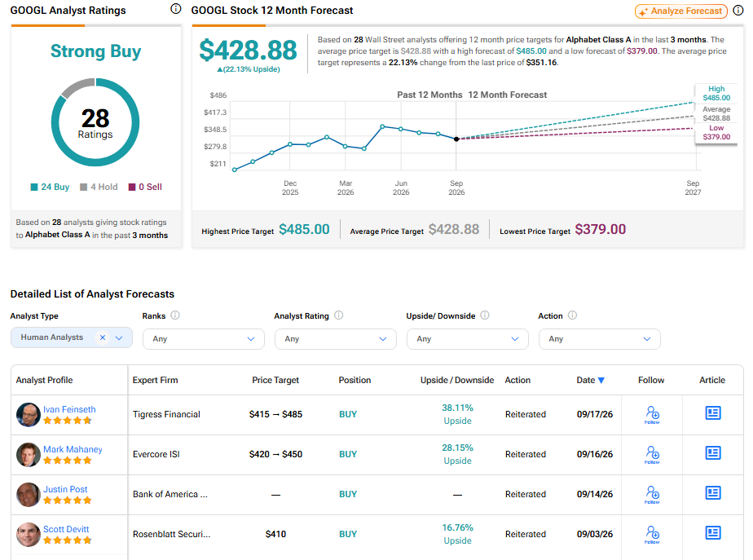This screenshot has width=753, height=560.
Task: Click Mark Mahaney's profile photo
Action: [28, 454]
